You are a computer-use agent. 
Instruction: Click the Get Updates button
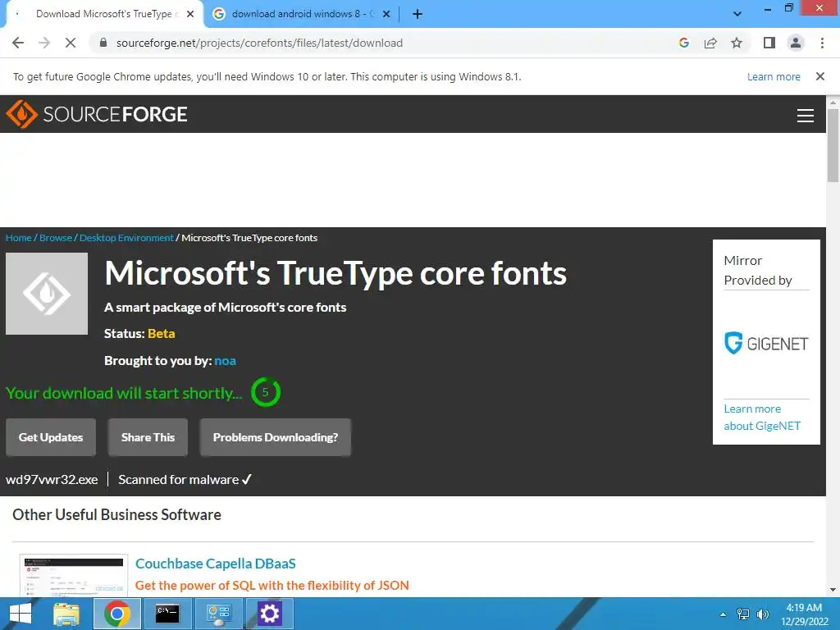[x=51, y=437]
